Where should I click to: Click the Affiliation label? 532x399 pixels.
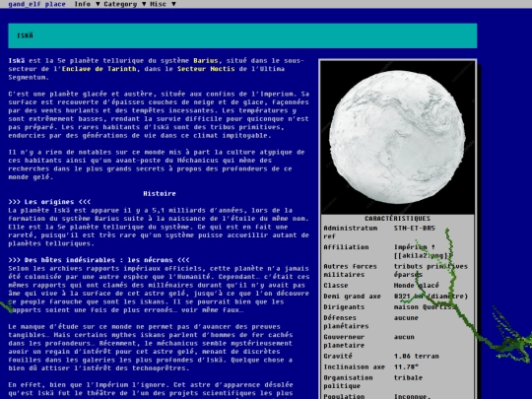point(346,247)
